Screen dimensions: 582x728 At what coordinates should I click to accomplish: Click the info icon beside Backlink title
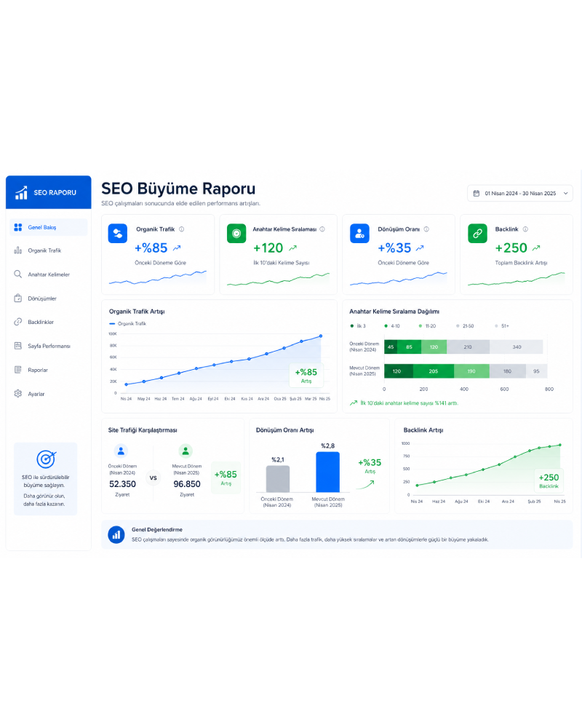click(x=525, y=229)
